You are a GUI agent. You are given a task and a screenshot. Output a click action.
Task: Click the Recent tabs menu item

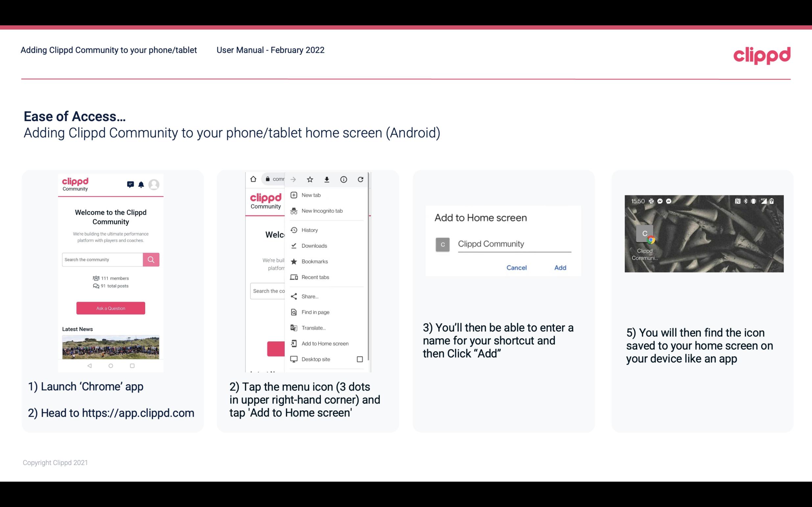click(x=315, y=277)
